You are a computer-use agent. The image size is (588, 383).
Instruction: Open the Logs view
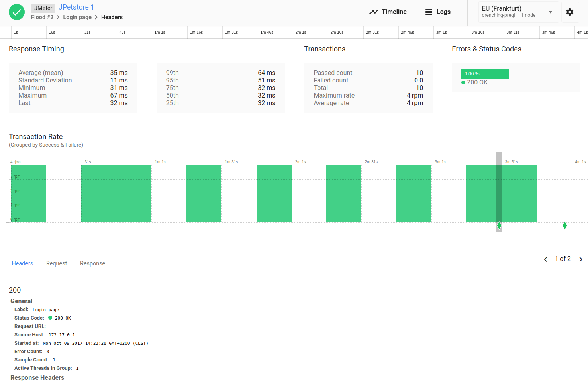coord(438,12)
